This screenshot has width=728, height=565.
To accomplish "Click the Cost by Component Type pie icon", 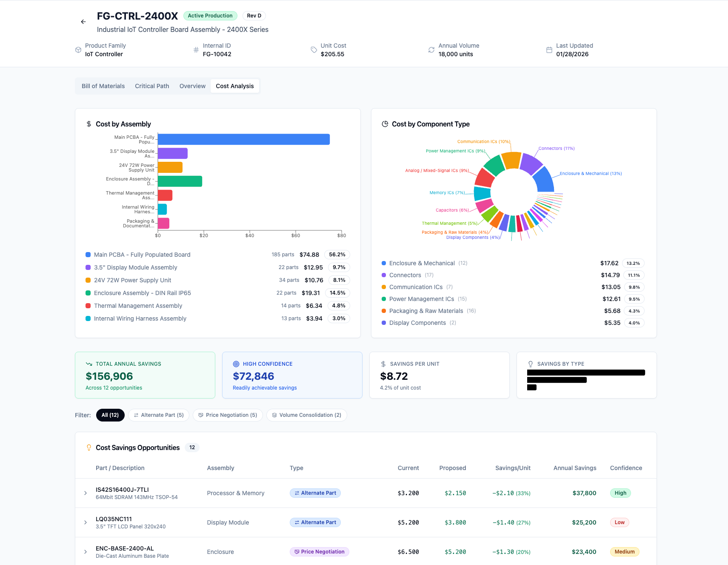I will (x=385, y=124).
